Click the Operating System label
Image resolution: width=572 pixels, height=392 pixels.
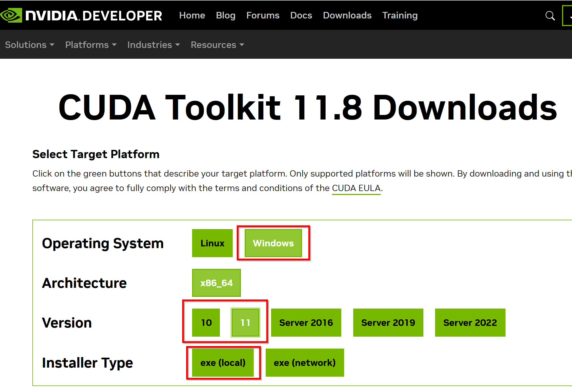(x=103, y=243)
